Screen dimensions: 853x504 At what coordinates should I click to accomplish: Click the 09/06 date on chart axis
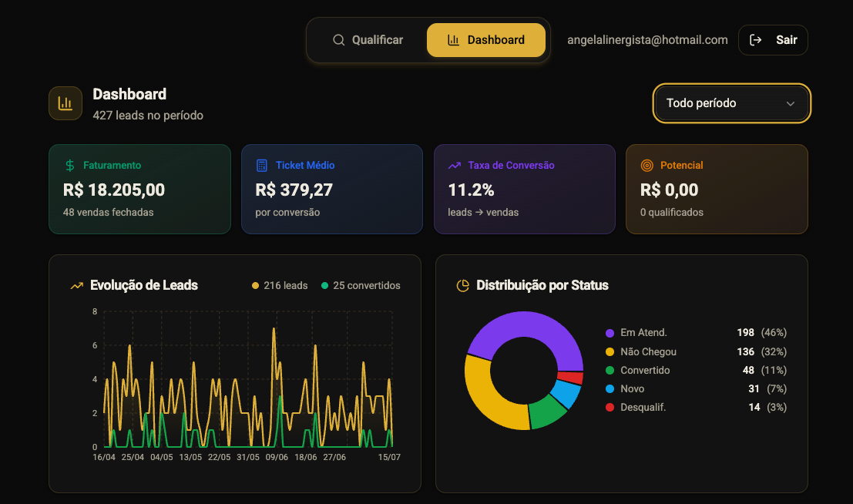[277, 457]
